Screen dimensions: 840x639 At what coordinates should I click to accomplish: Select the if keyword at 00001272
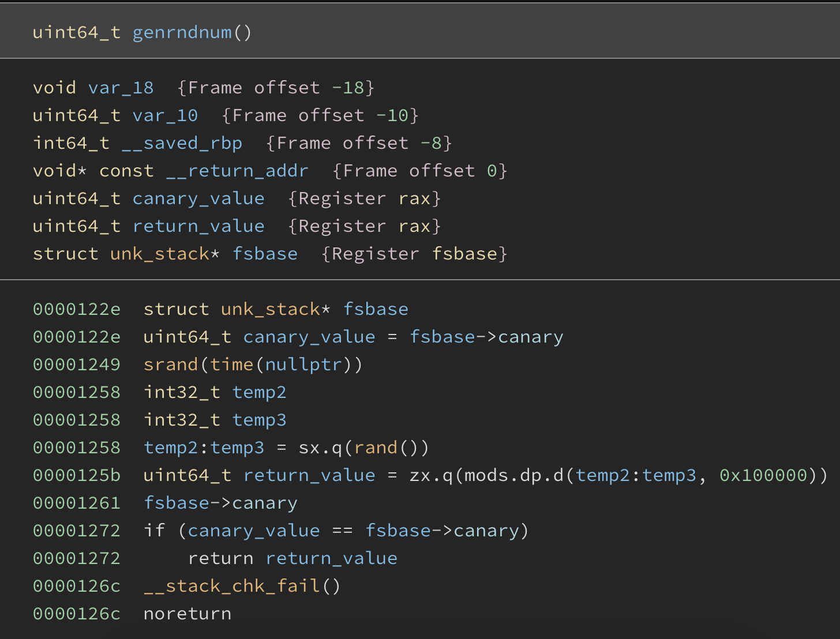click(154, 531)
